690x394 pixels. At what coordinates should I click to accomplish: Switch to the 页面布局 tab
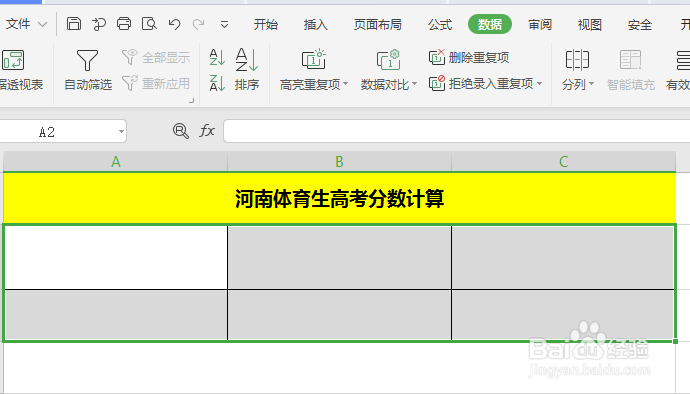click(x=378, y=25)
